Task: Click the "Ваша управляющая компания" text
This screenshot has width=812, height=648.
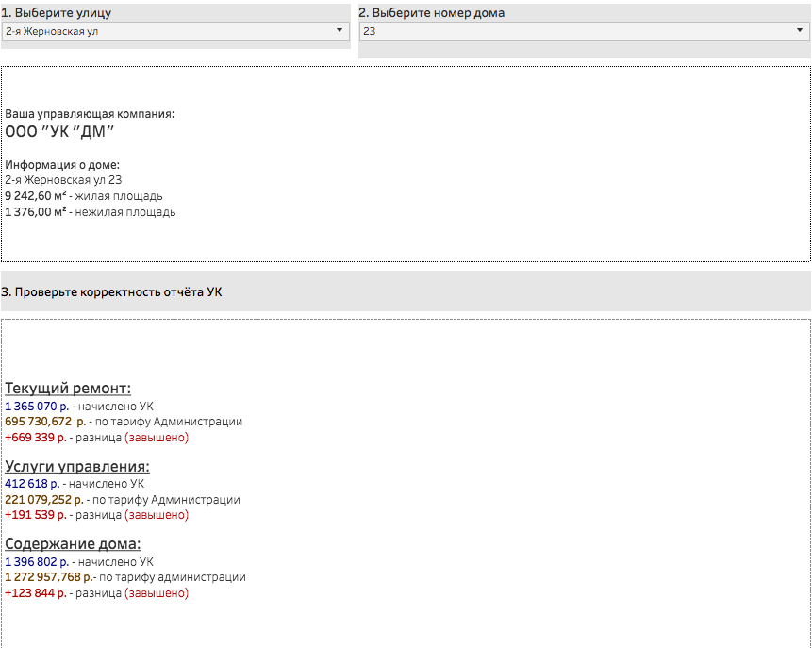Action: 90,114
